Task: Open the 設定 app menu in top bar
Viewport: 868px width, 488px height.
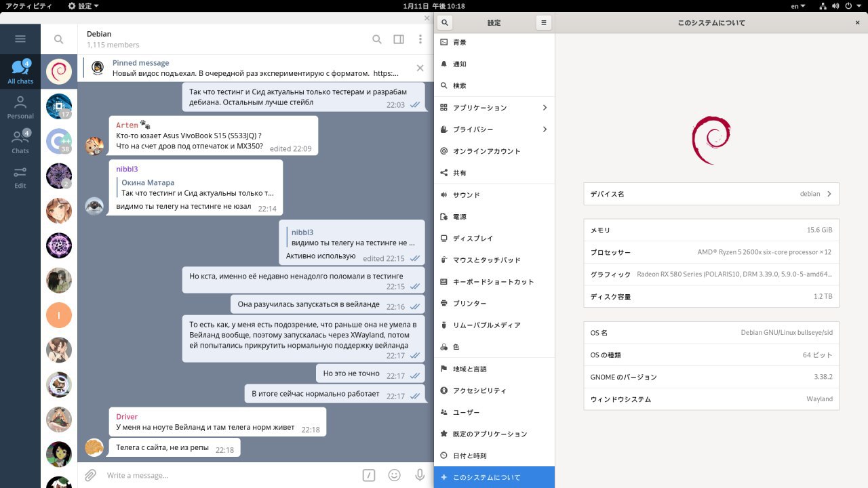Action: (83, 5)
